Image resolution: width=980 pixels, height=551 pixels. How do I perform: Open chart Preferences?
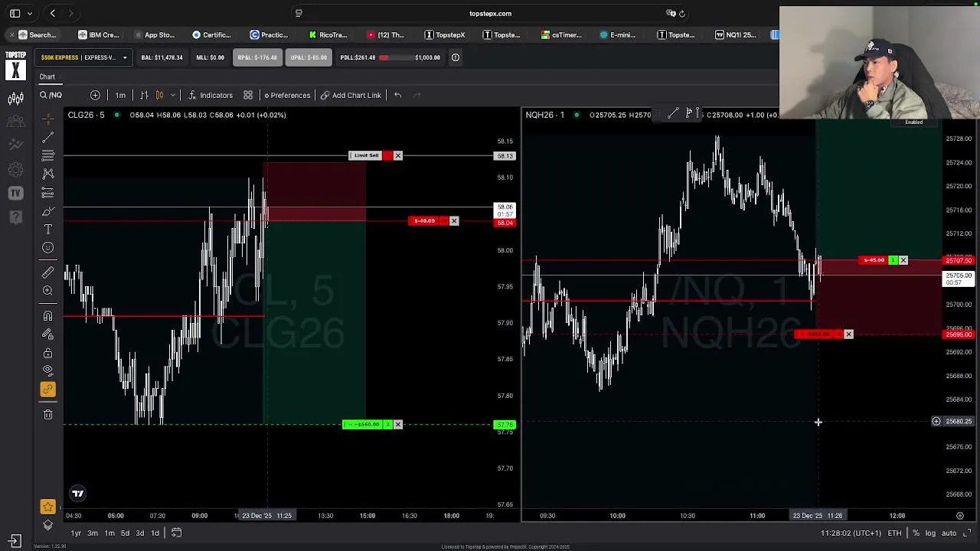287,95
